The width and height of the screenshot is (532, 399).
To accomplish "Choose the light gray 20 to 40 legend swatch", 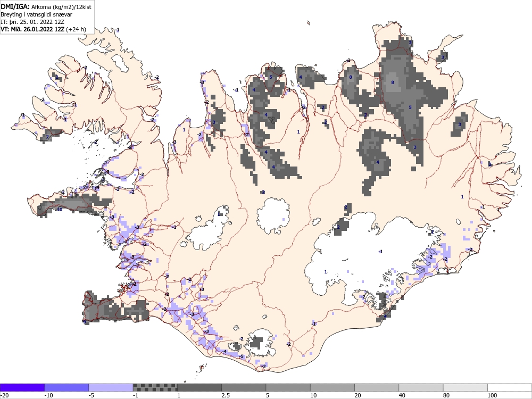I will click(x=377, y=387).
